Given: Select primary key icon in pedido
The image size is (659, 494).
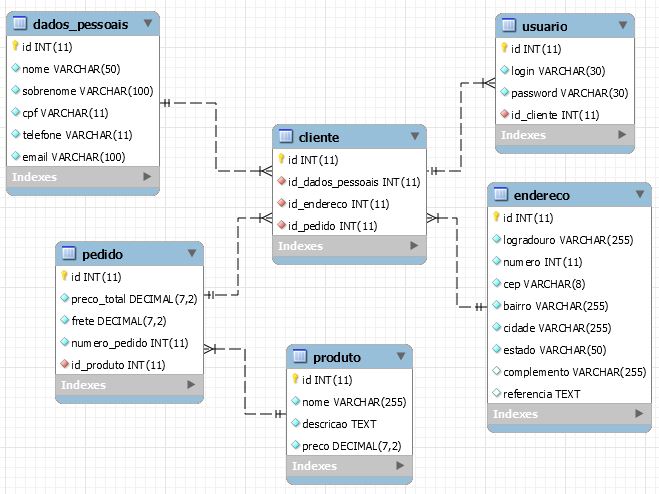Looking at the screenshot, I should click(x=64, y=275).
